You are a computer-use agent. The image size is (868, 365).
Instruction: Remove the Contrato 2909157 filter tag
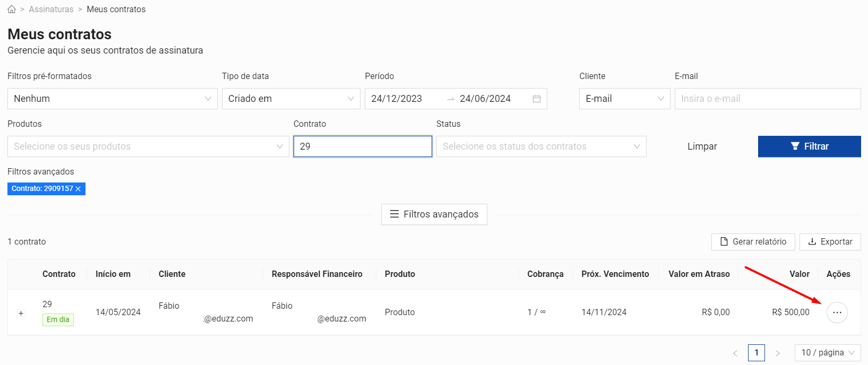[78, 189]
